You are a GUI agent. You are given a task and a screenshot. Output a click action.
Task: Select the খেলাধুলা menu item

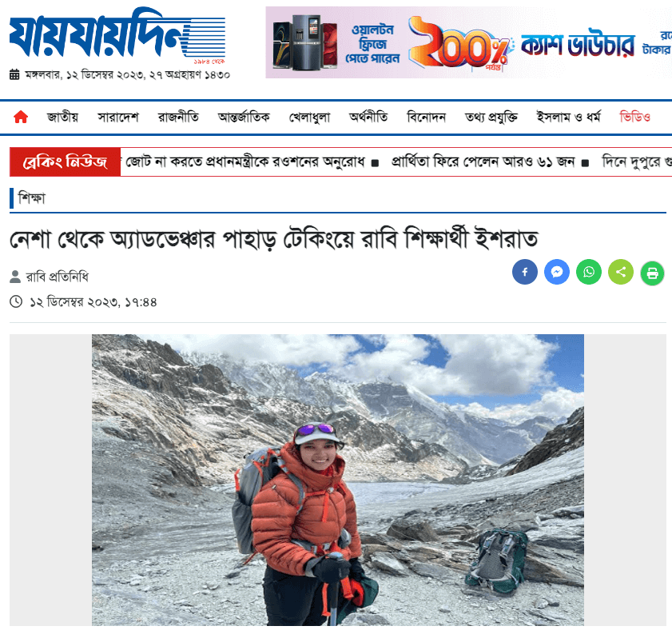coord(309,117)
